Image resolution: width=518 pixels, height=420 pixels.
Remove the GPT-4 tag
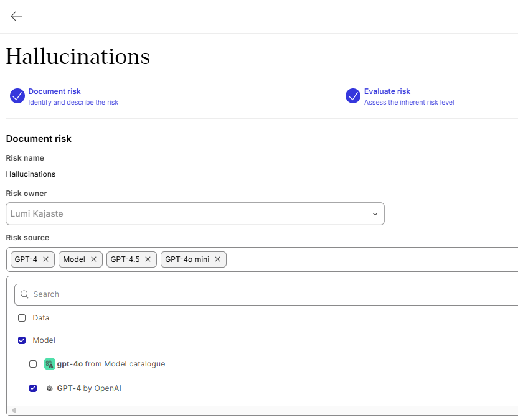(45, 259)
